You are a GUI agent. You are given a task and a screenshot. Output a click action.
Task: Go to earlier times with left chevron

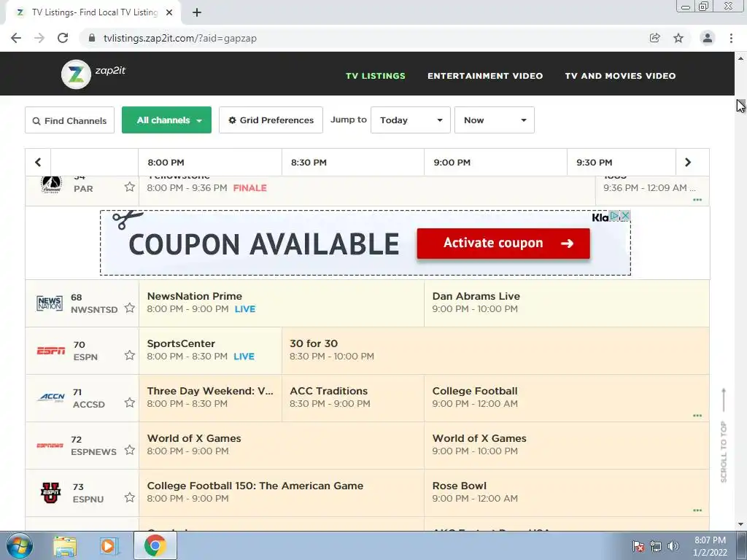(38, 163)
